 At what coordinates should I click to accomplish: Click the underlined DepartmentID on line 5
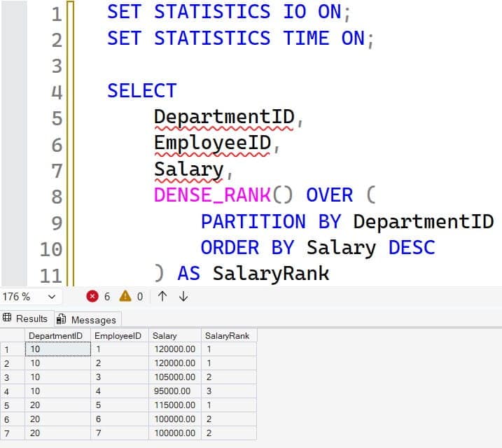pyautogui.click(x=224, y=117)
